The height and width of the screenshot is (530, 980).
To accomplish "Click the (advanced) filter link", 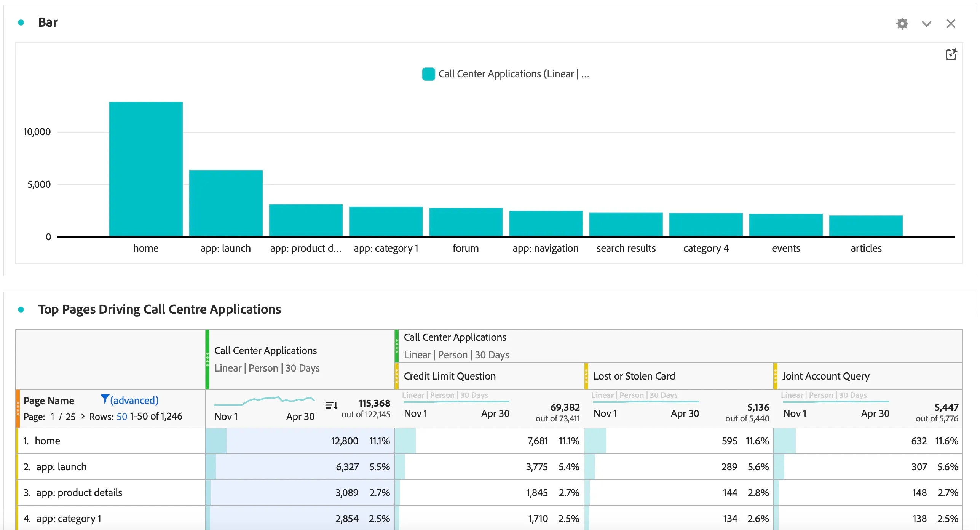I will coord(134,400).
